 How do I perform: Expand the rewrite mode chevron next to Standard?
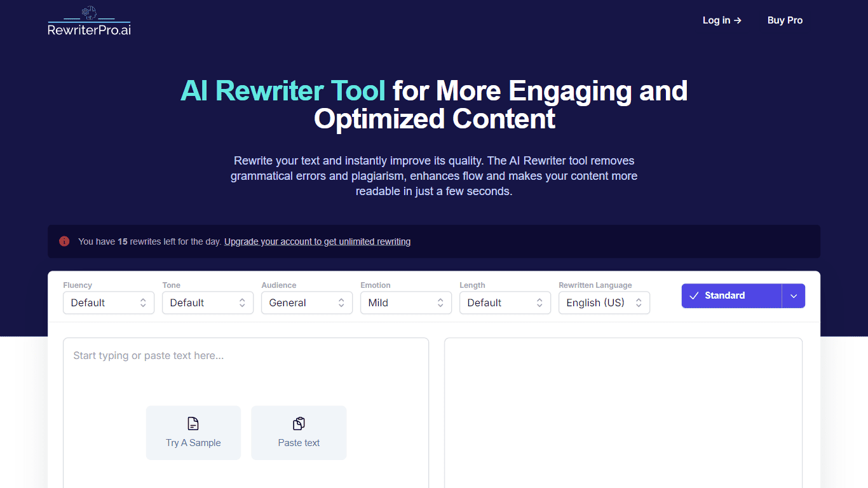794,295
